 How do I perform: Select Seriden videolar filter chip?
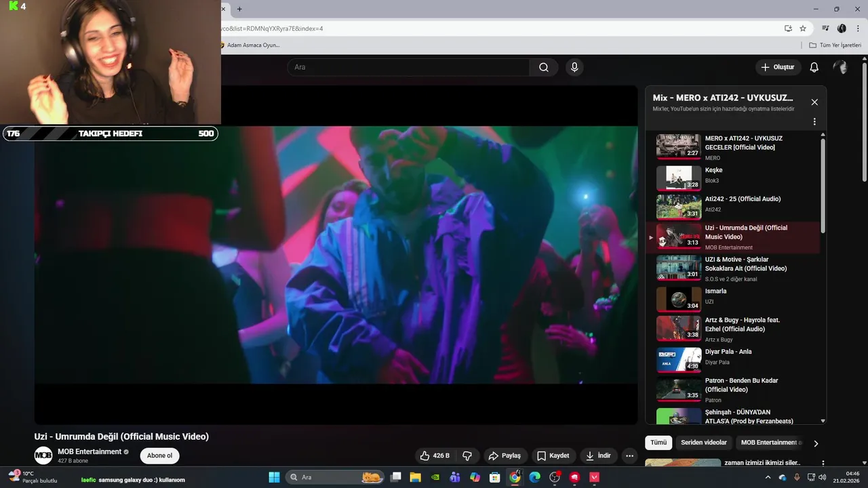704,443
